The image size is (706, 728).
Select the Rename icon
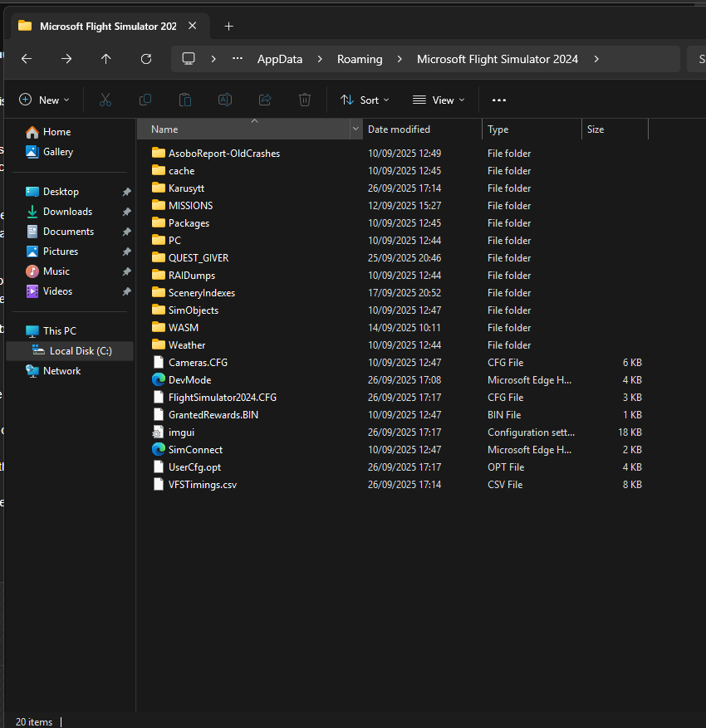tap(224, 100)
